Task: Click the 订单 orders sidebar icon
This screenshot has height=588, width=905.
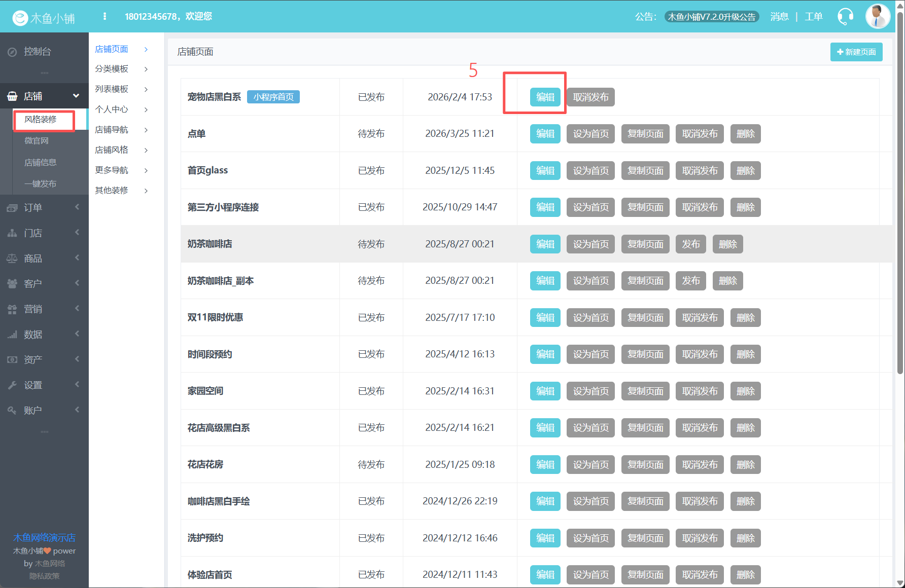Action: pyautogui.click(x=12, y=208)
